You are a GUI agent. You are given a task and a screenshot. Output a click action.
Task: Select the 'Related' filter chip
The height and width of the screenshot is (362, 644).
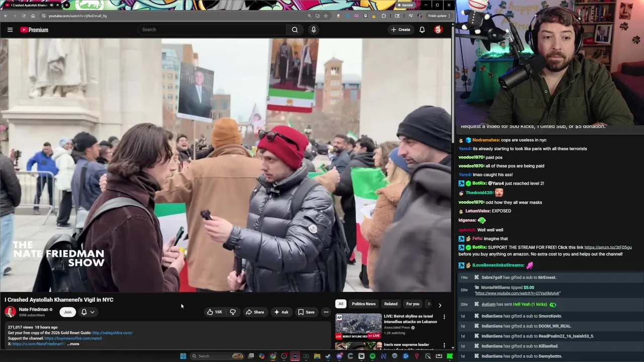click(x=391, y=304)
